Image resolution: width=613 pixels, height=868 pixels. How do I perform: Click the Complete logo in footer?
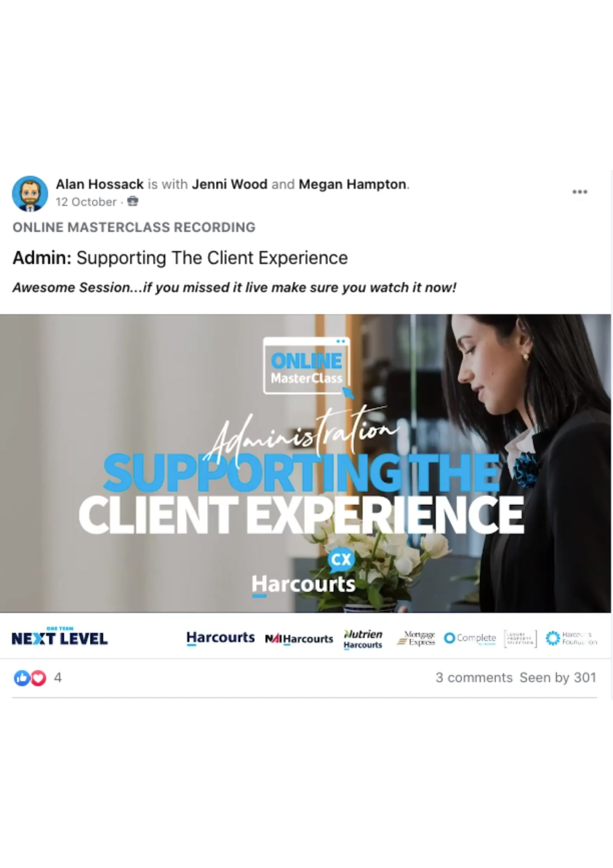pyautogui.click(x=470, y=638)
